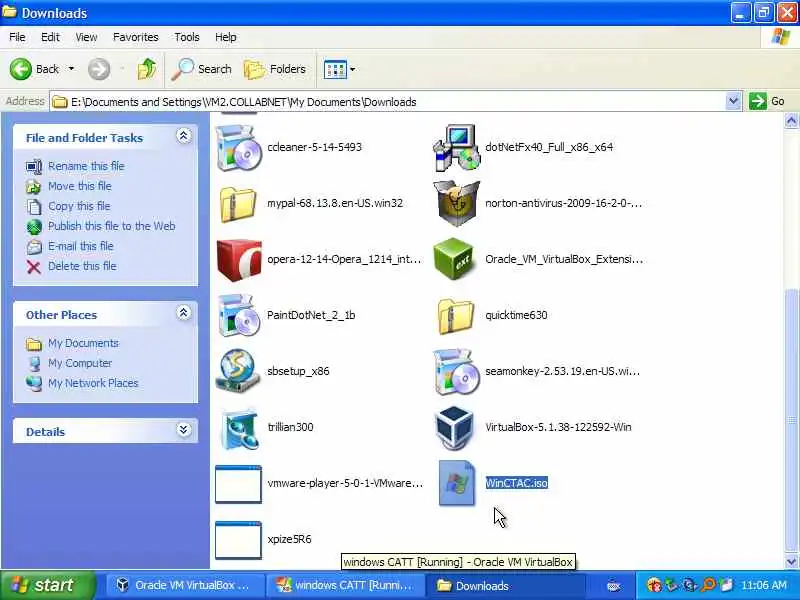Click the taskbar clock showing 11:06 AM
This screenshot has height=600, width=800.
point(764,585)
